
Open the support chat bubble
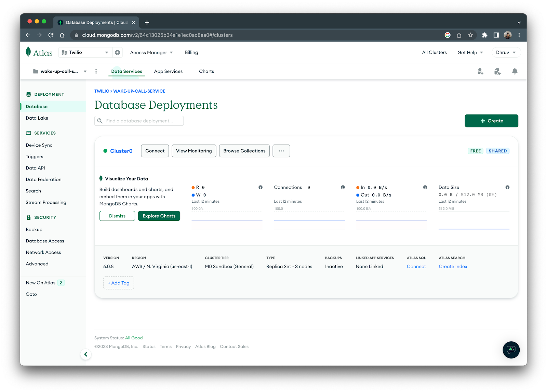511,350
